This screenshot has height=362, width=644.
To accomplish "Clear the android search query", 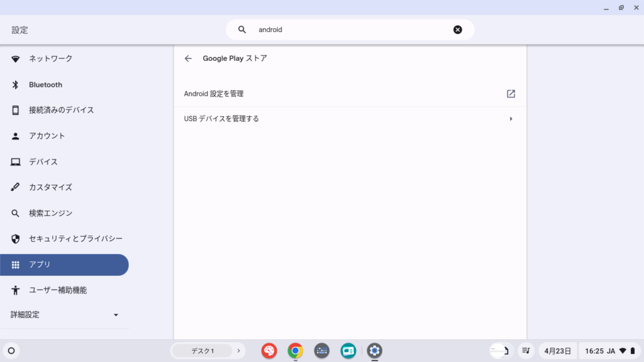I will pos(457,30).
